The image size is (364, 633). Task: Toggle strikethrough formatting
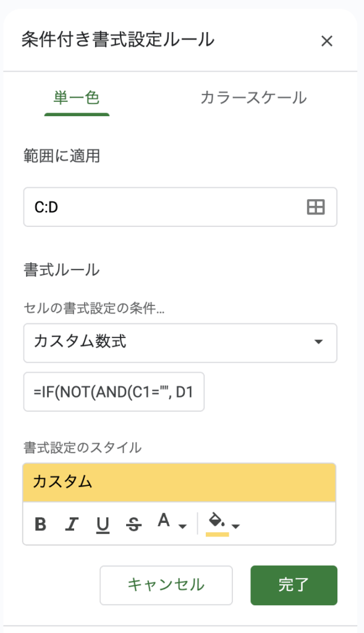(x=133, y=525)
